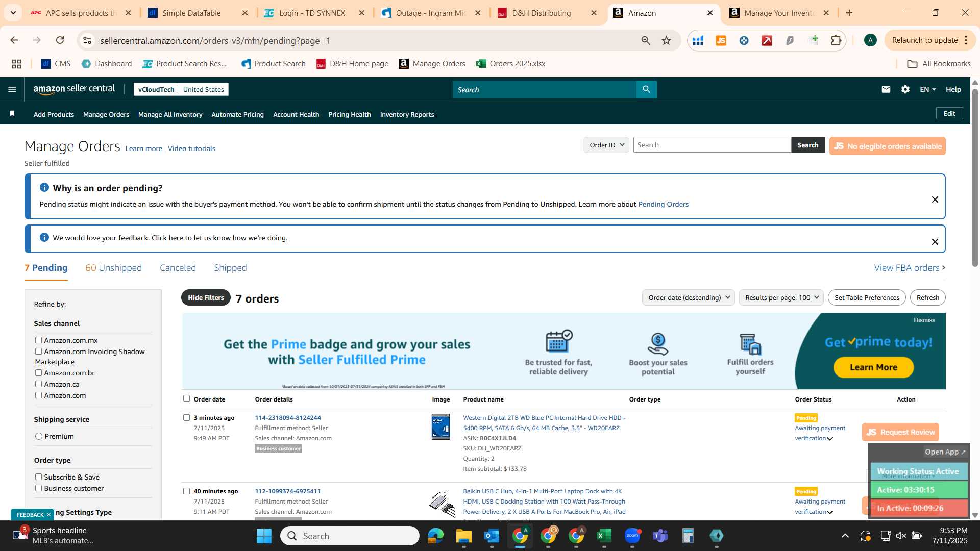
Task: Check the Amazon.ca sales channel box
Action: 38,384
